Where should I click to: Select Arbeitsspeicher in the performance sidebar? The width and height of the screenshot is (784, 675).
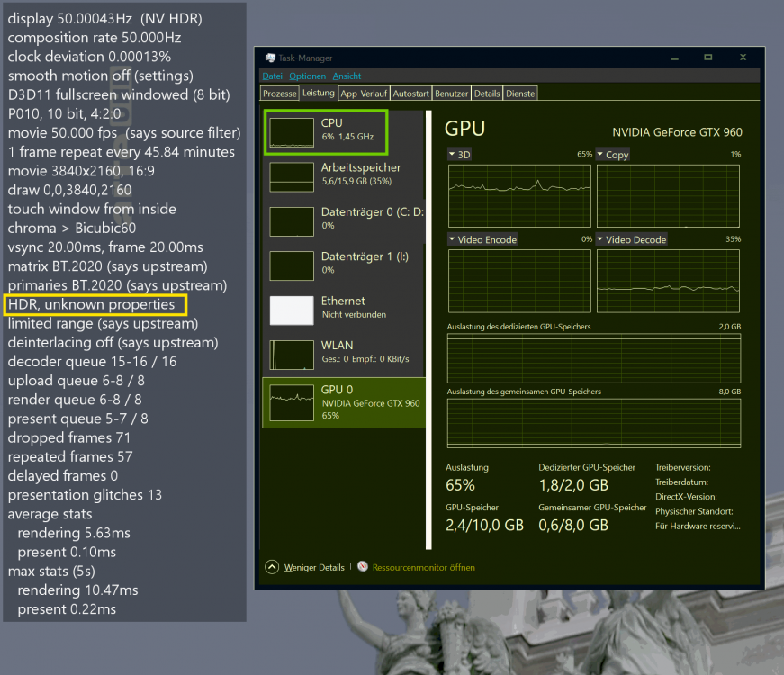pos(360,175)
